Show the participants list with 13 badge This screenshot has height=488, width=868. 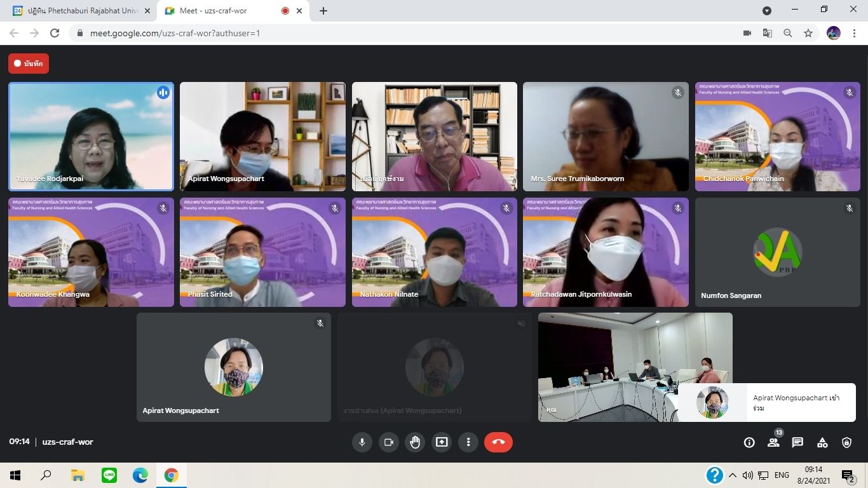point(773,443)
